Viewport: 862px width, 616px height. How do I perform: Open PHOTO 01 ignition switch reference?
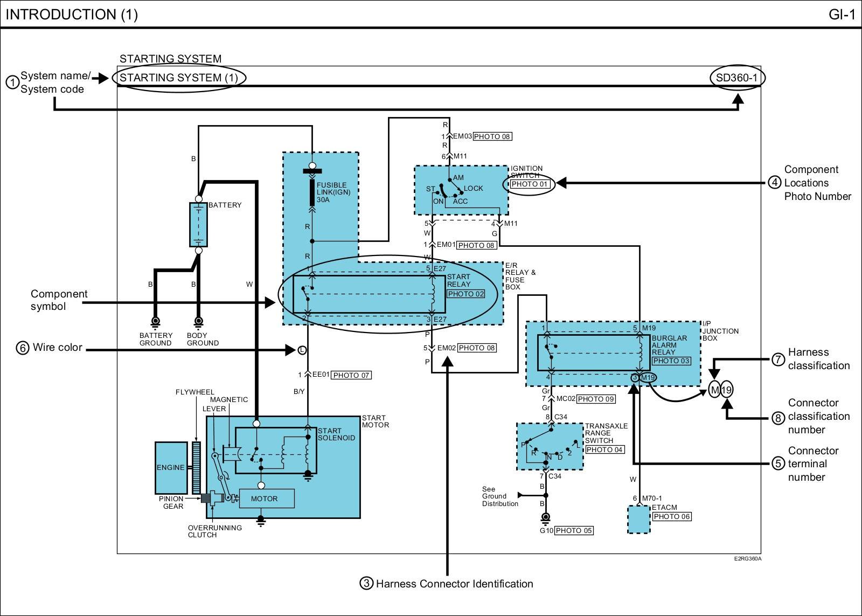point(529,184)
